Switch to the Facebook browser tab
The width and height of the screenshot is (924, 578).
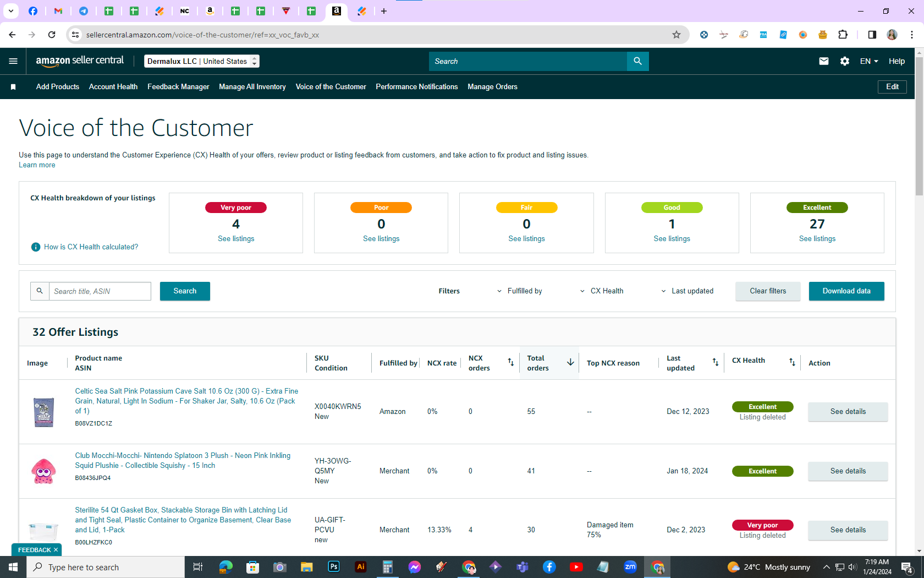(x=33, y=11)
